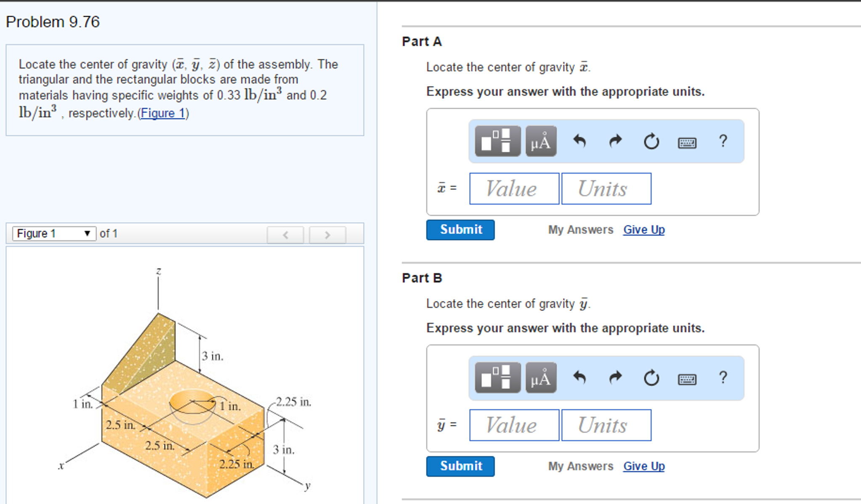
Task: Submit the answer for Part A
Action: (x=460, y=230)
